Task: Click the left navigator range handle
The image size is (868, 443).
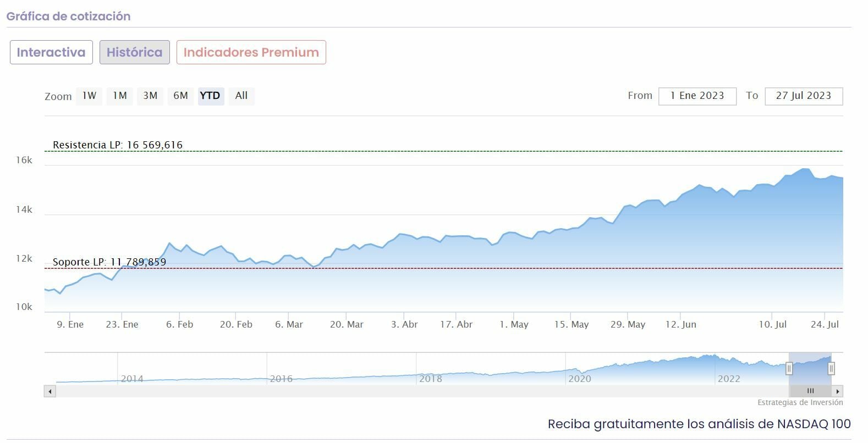Action: point(789,368)
